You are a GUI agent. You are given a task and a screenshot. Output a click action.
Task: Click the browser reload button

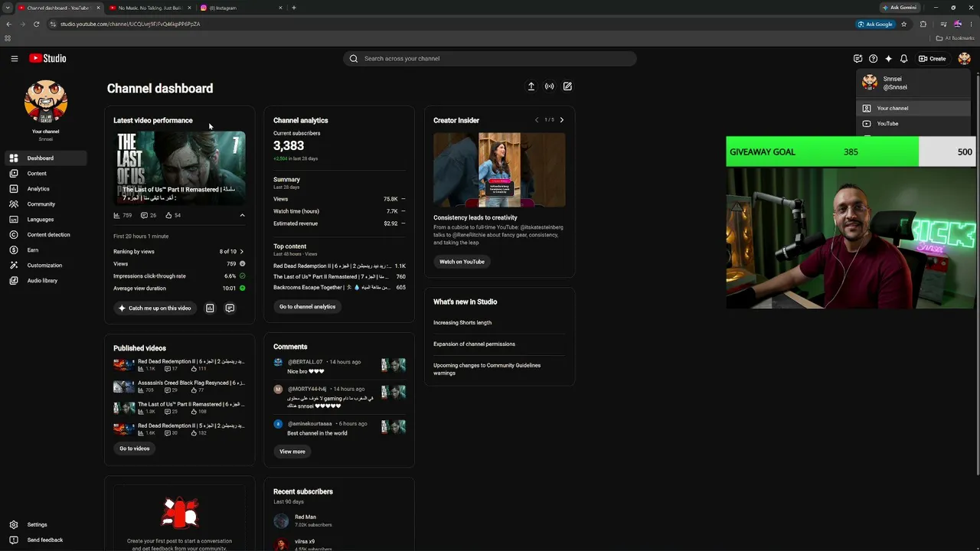click(x=36, y=24)
